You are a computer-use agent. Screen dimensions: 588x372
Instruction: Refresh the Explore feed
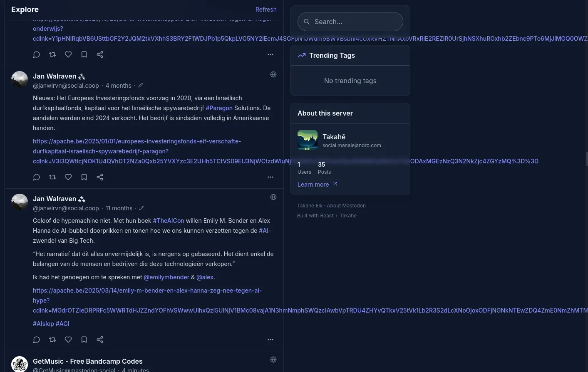tap(265, 10)
